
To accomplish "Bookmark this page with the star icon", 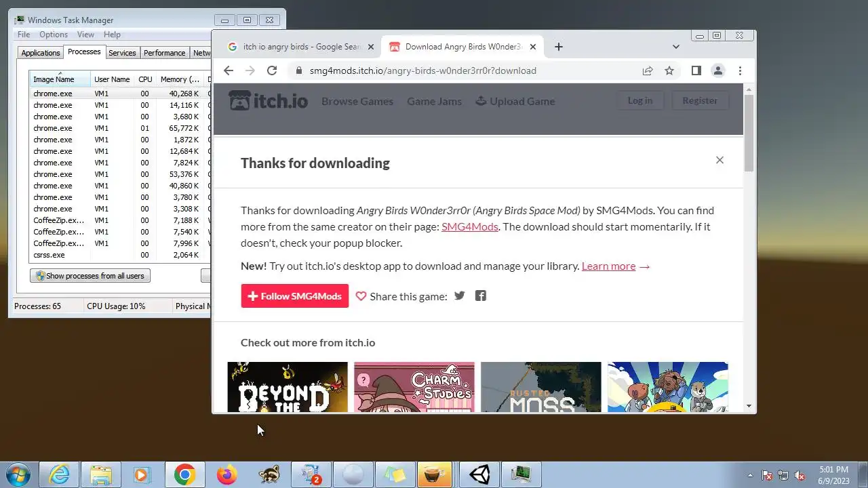I will (669, 70).
